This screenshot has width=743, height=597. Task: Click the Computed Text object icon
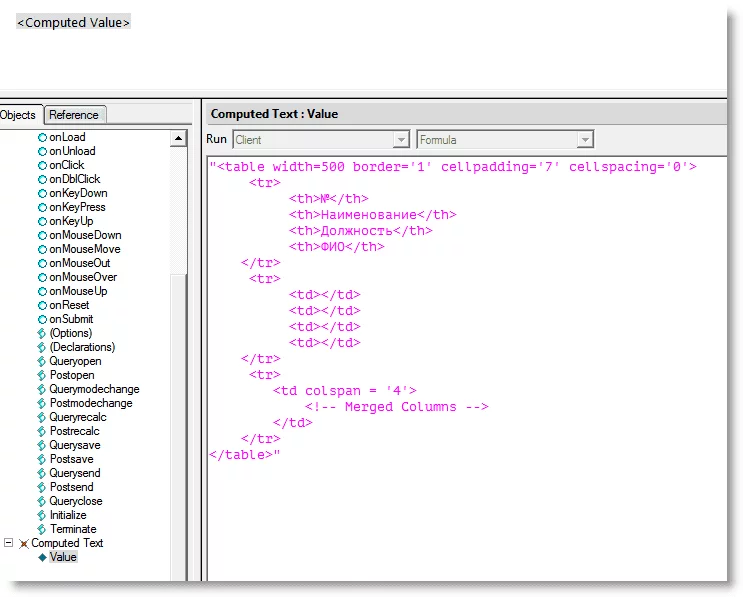24,543
